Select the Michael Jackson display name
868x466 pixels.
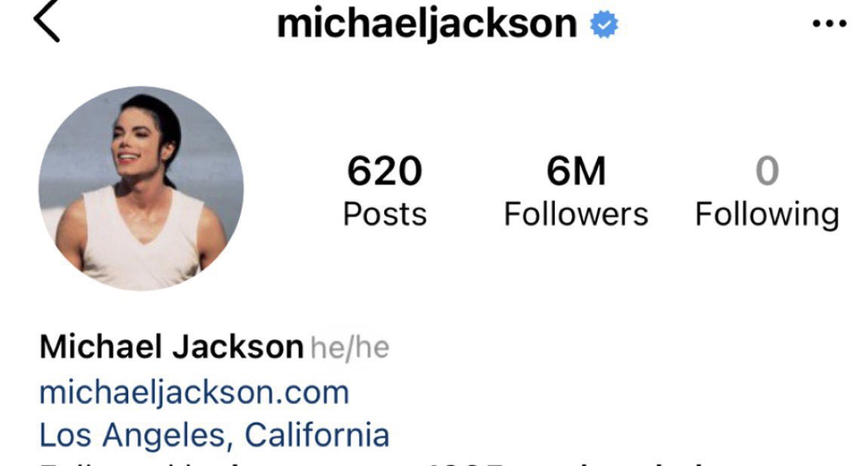click(x=171, y=347)
